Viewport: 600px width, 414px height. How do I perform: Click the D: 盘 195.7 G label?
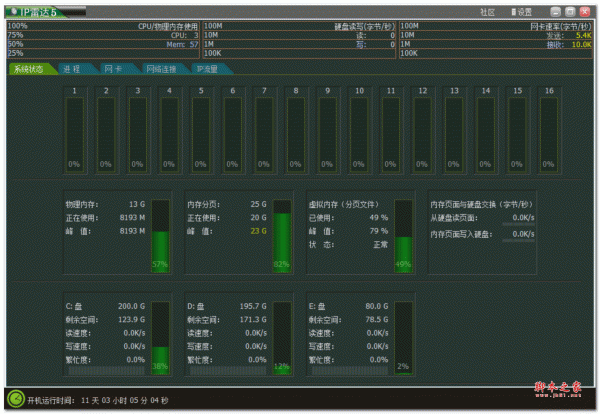(x=227, y=306)
